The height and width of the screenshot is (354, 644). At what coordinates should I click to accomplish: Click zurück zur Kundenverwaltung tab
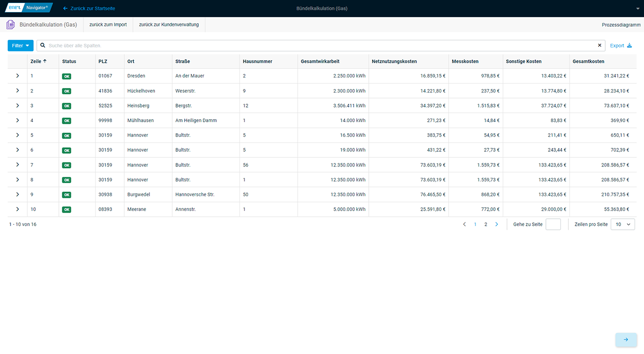pos(169,25)
